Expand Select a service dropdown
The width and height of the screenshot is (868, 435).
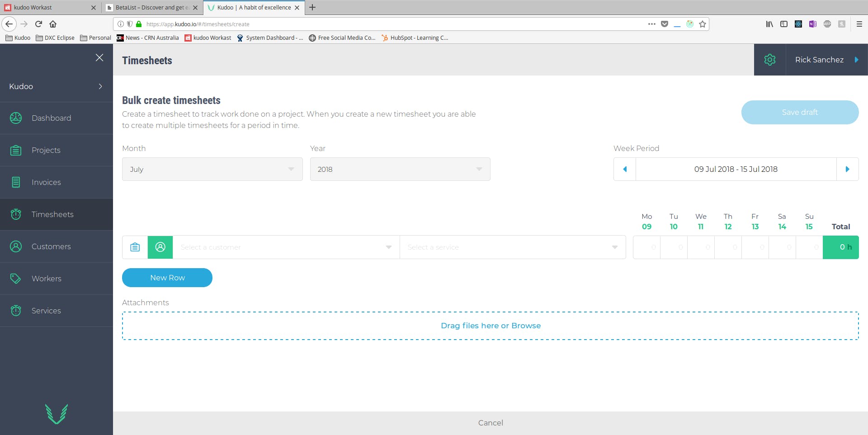pyautogui.click(x=513, y=247)
